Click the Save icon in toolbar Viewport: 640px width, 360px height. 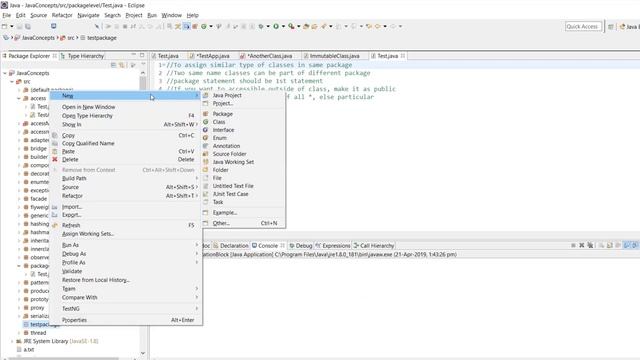point(20,26)
